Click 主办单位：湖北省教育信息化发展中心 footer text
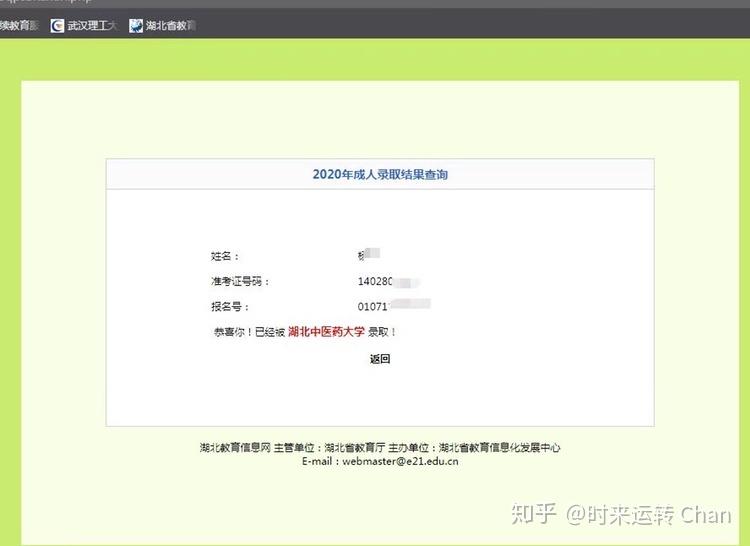The image size is (750, 546). pos(474,448)
